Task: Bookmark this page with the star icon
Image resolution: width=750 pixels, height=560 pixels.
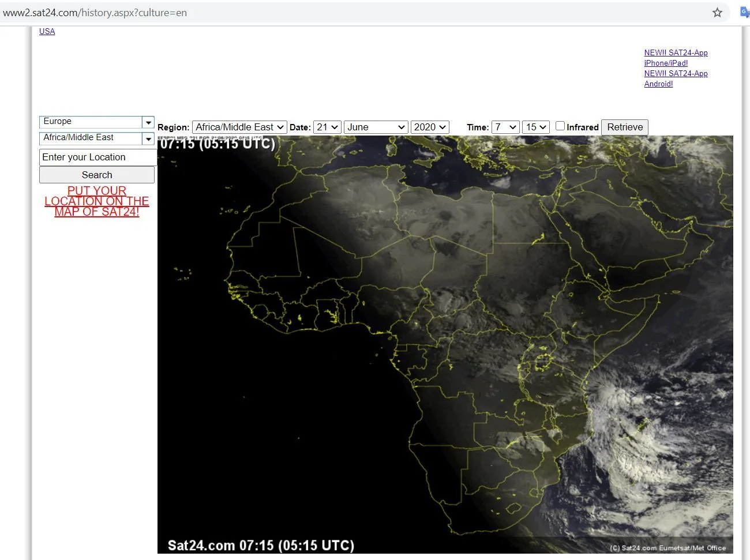Action: [x=717, y=13]
